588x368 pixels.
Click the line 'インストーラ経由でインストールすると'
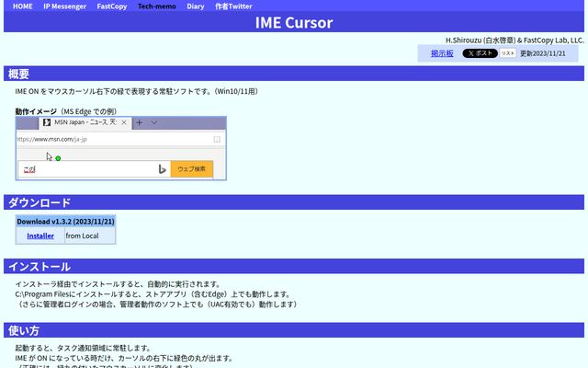tap(119, 284)
